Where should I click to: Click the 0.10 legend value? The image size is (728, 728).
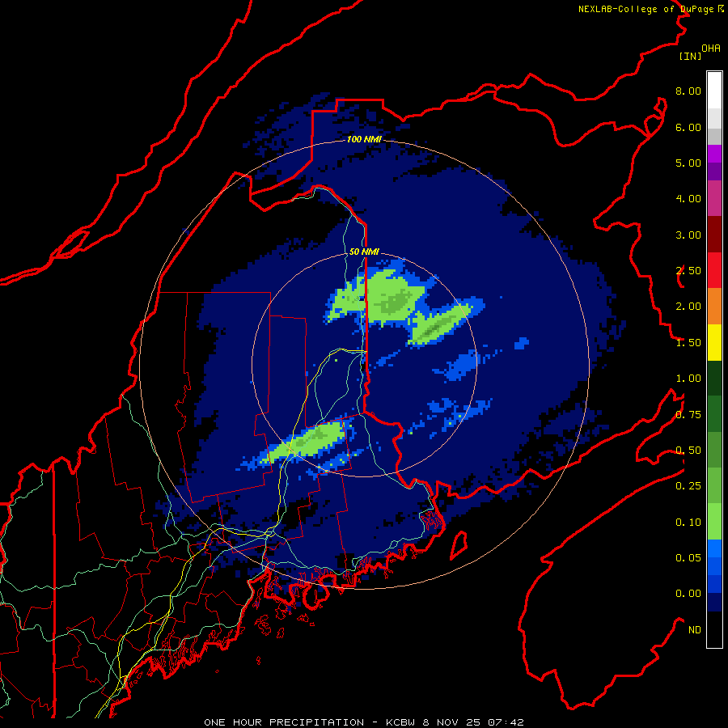[x=688, y=523]
